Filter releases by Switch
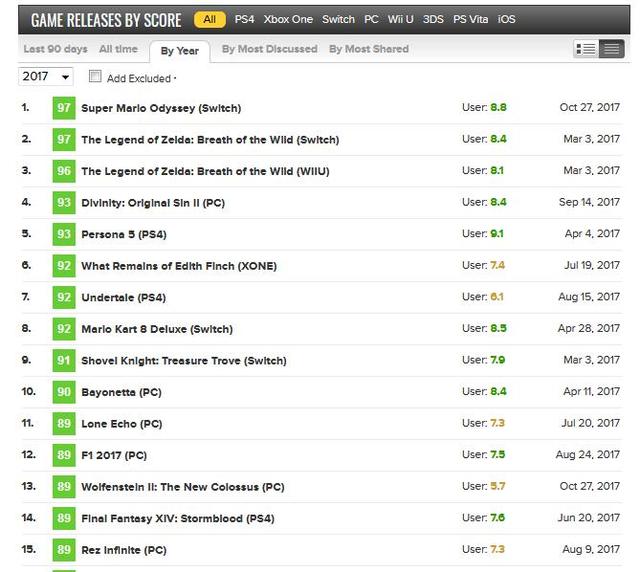The height and width of the screenshot is (572, 640). click(338, 19)
